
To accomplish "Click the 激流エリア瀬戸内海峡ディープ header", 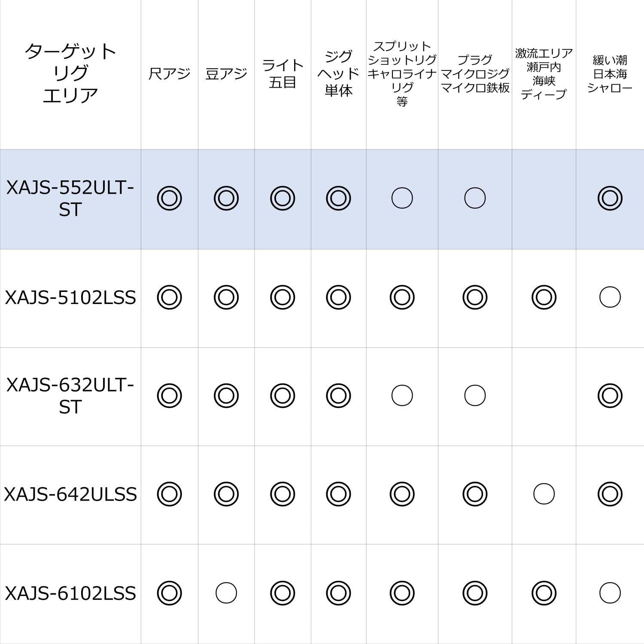I will pyautogui.click(x=544, y=74).
